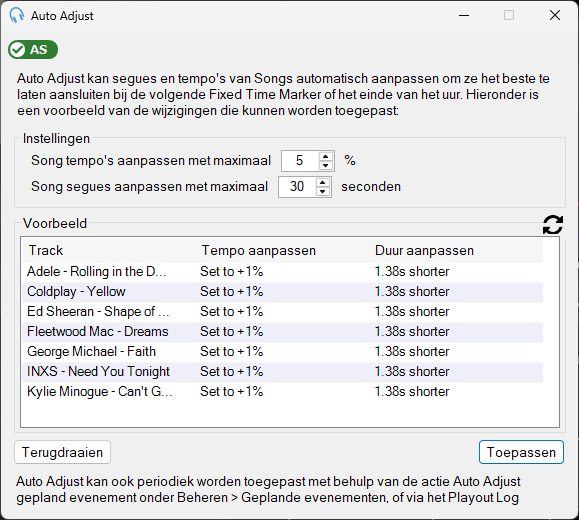Click Set to +1% in Kylie Minogue row

pos(232,391)
